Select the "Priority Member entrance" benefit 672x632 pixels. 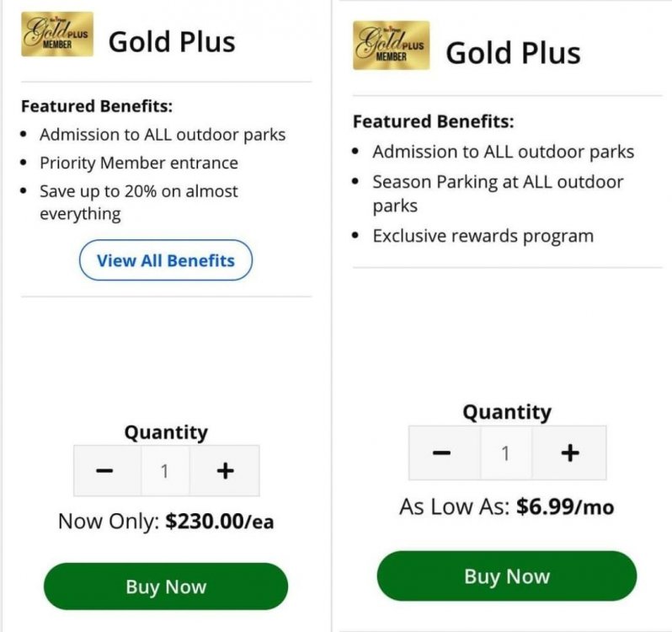tap(138, 163)
